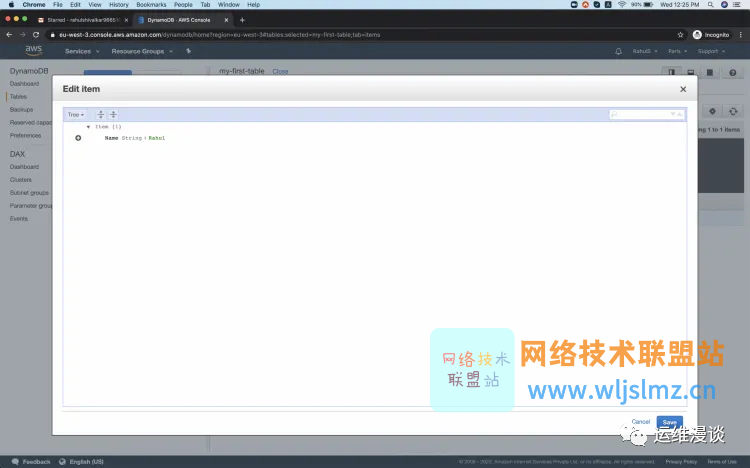Viewport: 750px width, 468px height.
Task: Edit the value Rahul
Action: 157,138
